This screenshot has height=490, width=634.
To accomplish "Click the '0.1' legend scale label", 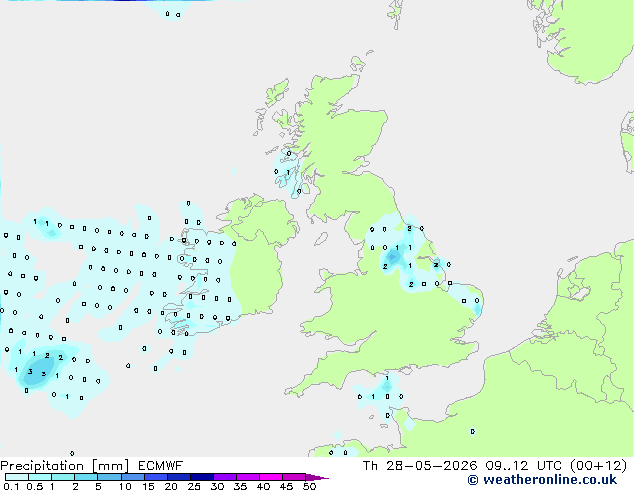I will (11, 486).
